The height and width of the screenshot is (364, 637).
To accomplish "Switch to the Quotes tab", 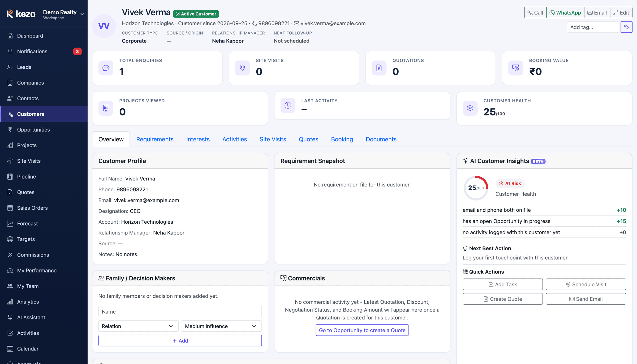I will (x=308, y=139).
